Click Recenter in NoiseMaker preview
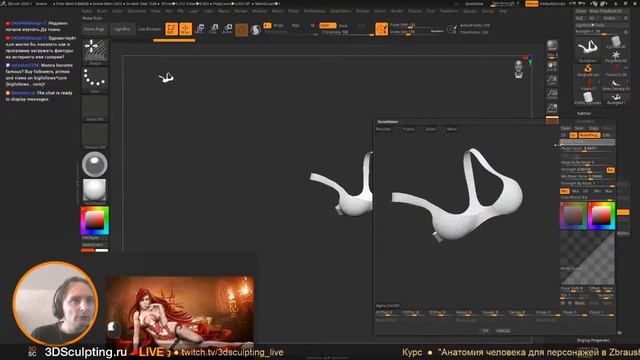The width and height of the screenshot is (640, 360). [383, 129]
